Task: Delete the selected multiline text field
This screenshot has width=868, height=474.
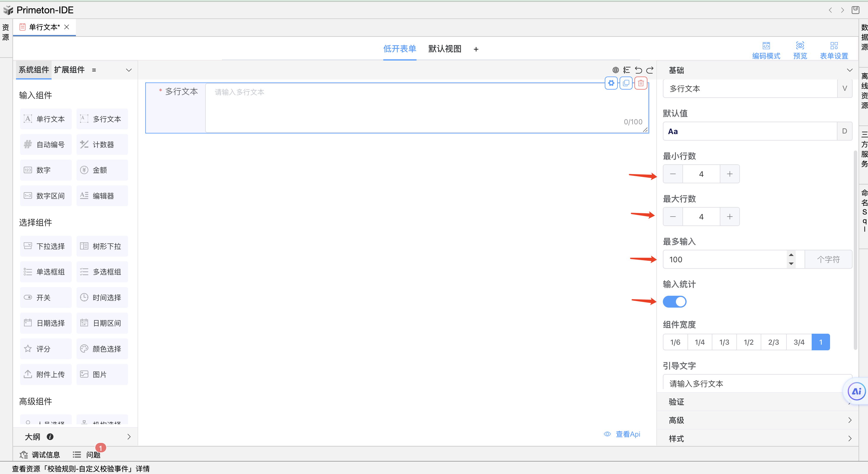Action: tap(641, 83)
